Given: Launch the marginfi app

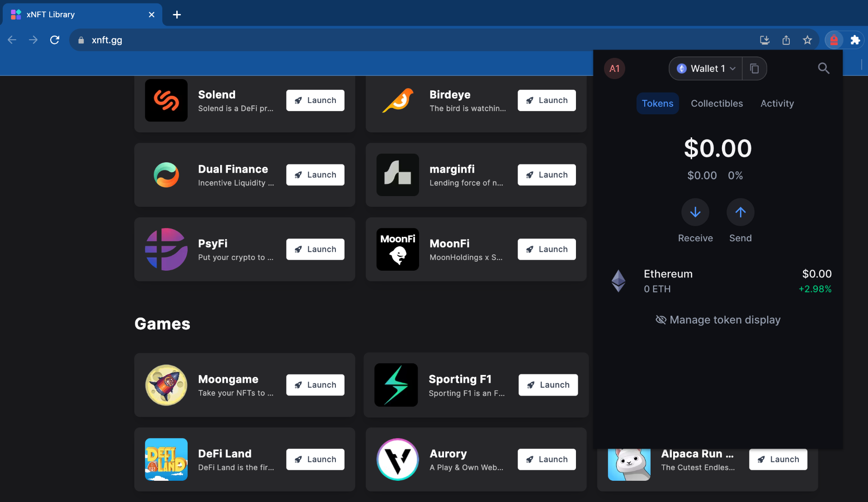Looking at the screenshot, I should tap(547, 175).
